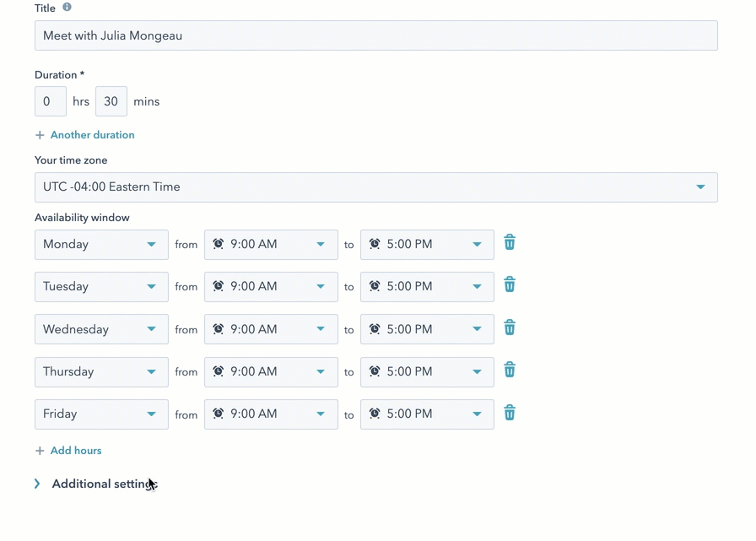Remove the Thursday availability row
Viewport: 756px width, 541px height.
(510, 370)
